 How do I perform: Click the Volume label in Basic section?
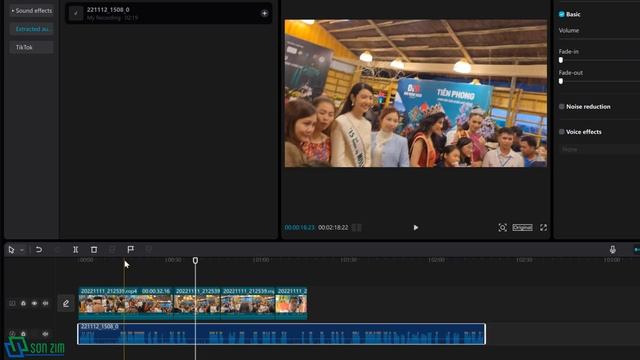pyautogui.click(x=569, y=31)
